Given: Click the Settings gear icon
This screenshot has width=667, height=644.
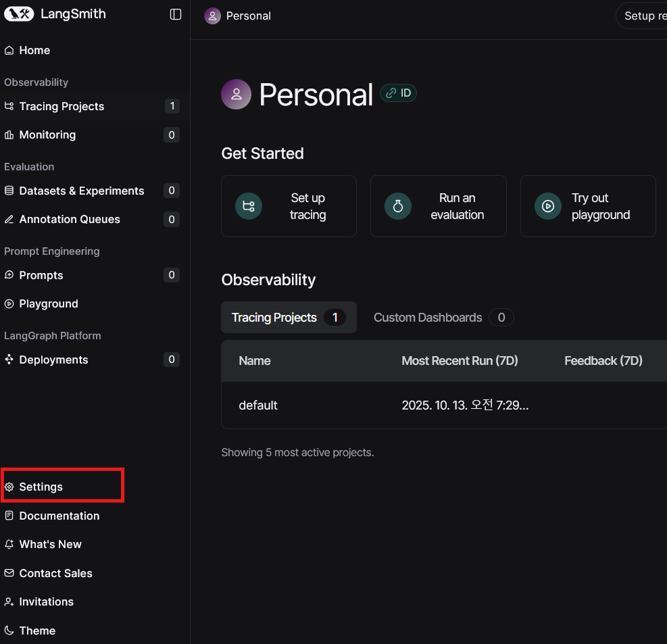Looking at the screenshot, I should [x=9, y=487].
